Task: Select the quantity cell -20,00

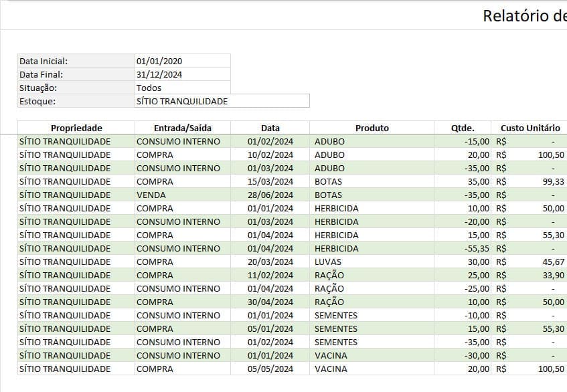Action: click(x=463, y=221)
